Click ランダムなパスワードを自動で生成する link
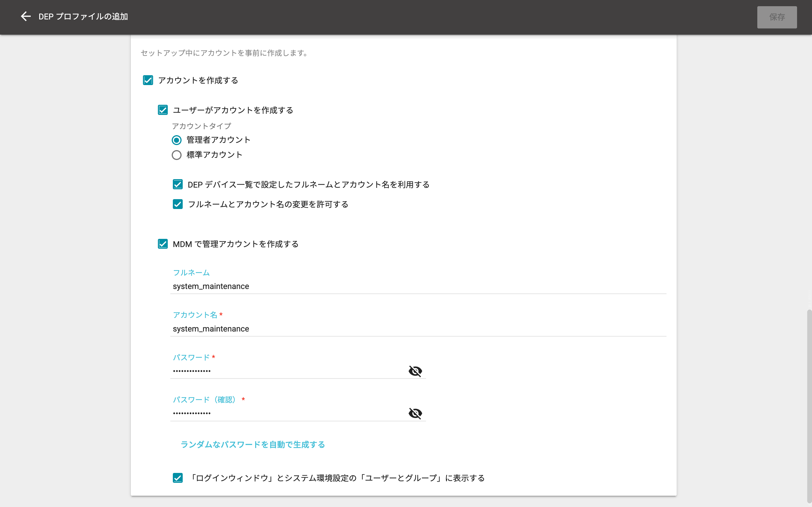This screenshot has width=812, height=507. [x=253, y=444]
